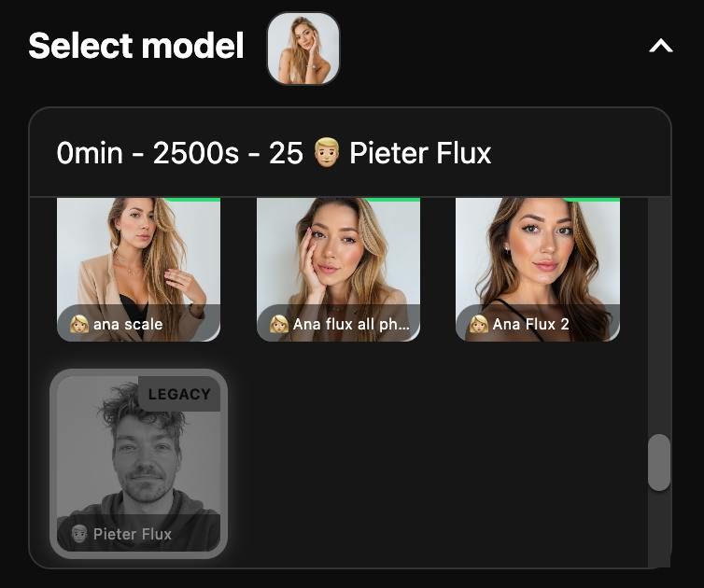Click the model list scrollbar thumb
The height and width of the screenshot is (588, 704).
click(x=659, y=462)
